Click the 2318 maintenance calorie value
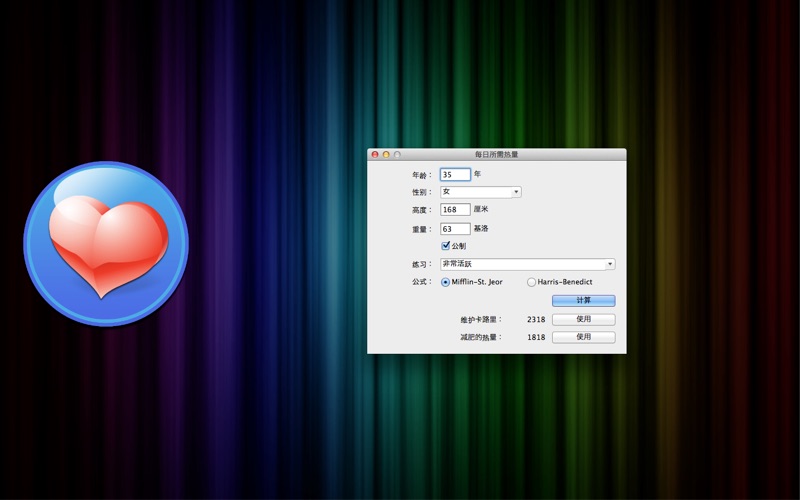Image resolution: width=800 pixels, height=500 pixels. (536, 319)
